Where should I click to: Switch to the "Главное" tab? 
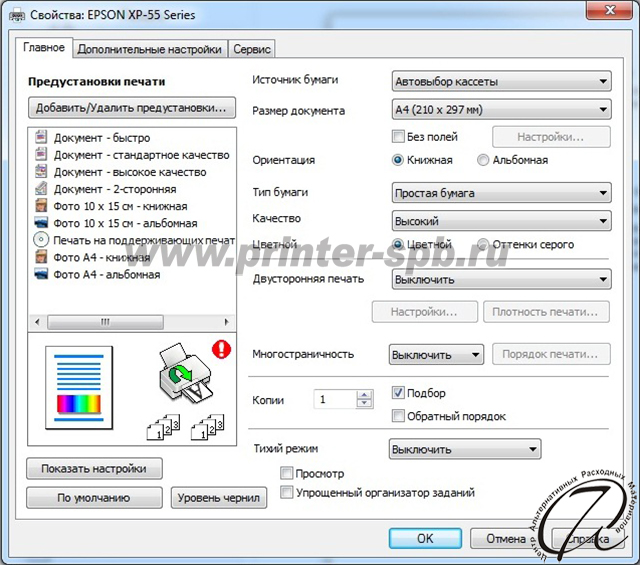(44, 48)
